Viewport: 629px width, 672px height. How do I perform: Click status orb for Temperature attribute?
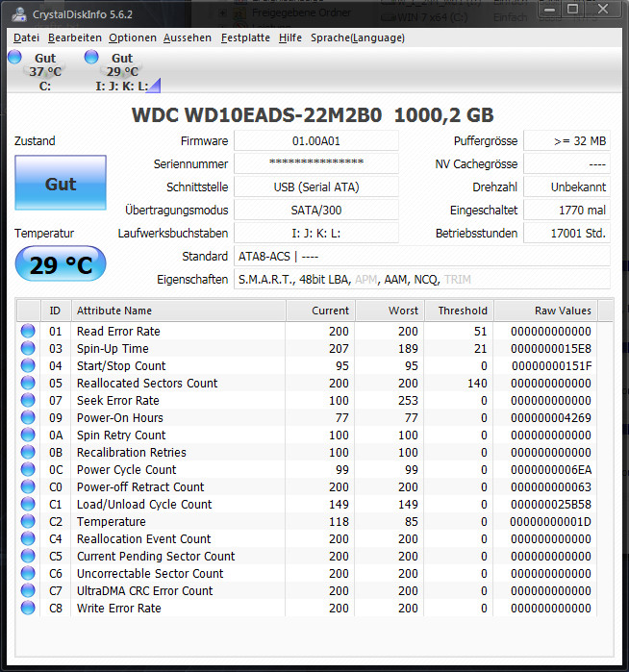[28, 522]
